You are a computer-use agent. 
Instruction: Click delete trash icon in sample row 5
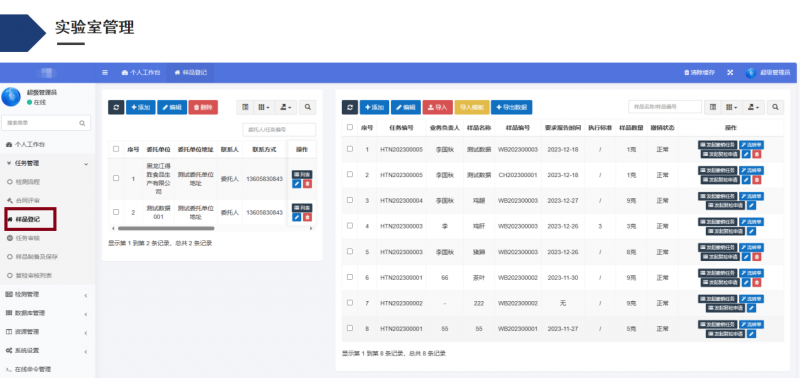[x=757, y=257]
